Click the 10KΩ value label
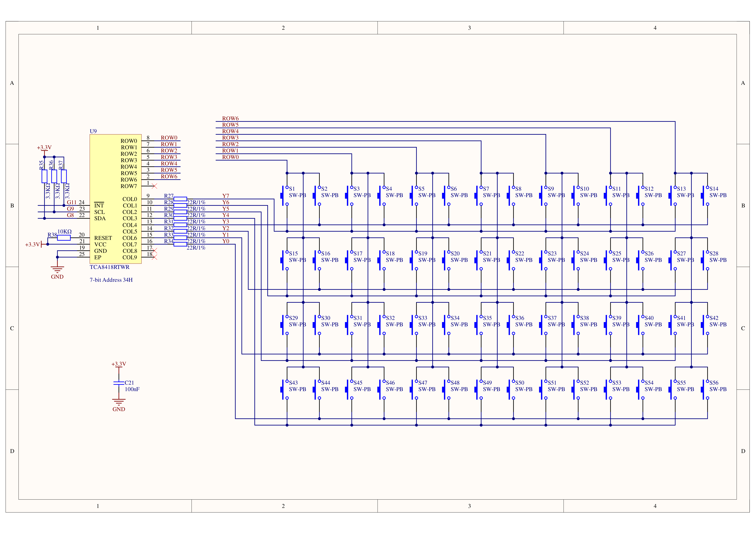This screenshot has height=534, width=756. [x=65, y=231]
